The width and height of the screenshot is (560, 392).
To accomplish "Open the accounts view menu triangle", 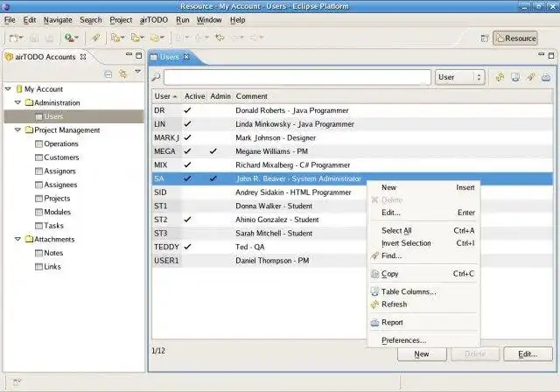I will [x=138, y=72].
